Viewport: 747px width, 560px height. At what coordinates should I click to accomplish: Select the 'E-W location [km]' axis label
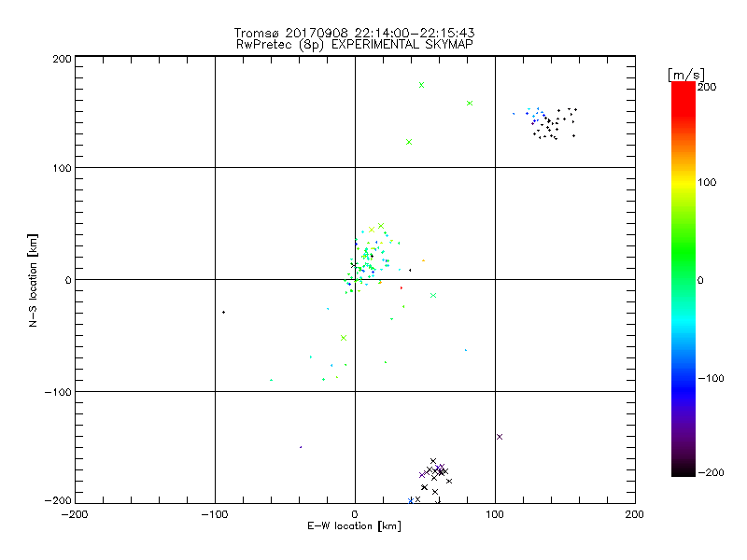click(354, 526)
